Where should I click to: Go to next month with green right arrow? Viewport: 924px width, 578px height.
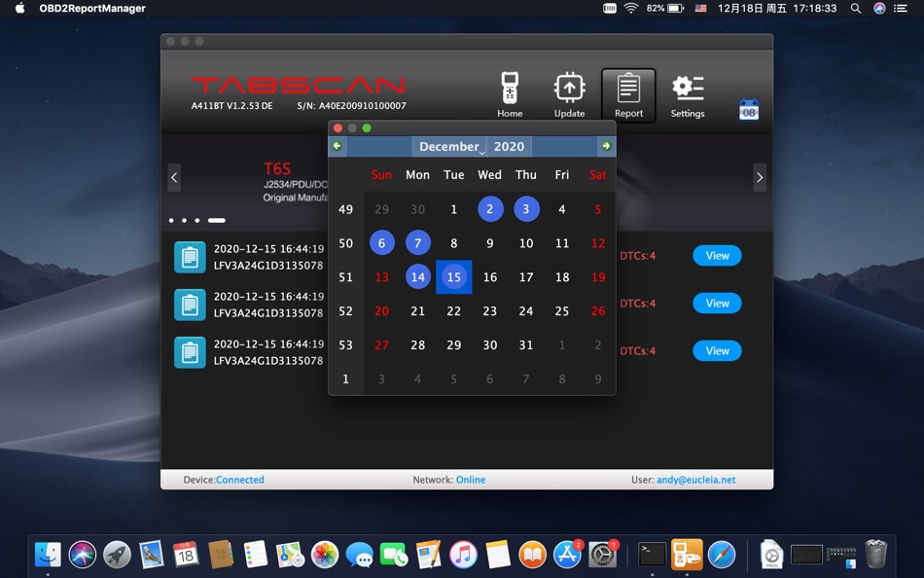[x=606, y=146]
